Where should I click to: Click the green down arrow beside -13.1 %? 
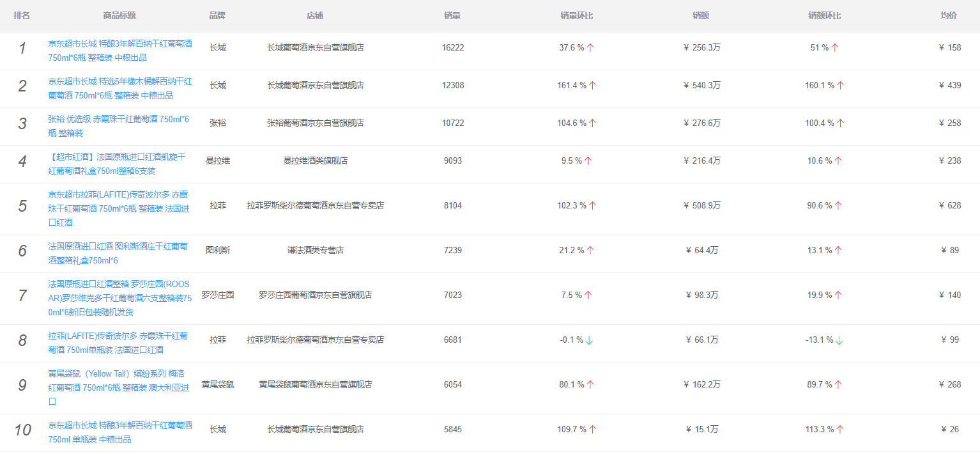[x=839, y=340]
